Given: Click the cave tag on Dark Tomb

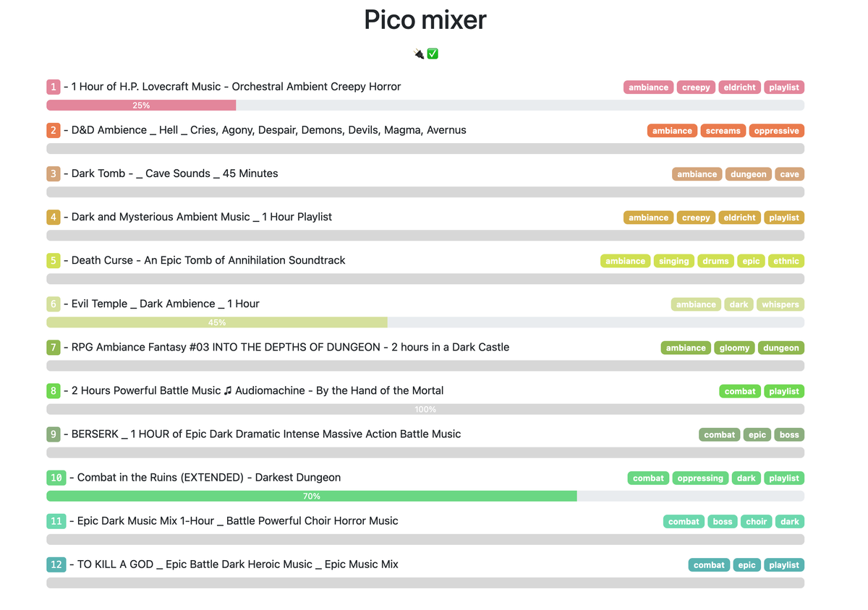Looking at the screenshot, I should click(x=789, y=173).
